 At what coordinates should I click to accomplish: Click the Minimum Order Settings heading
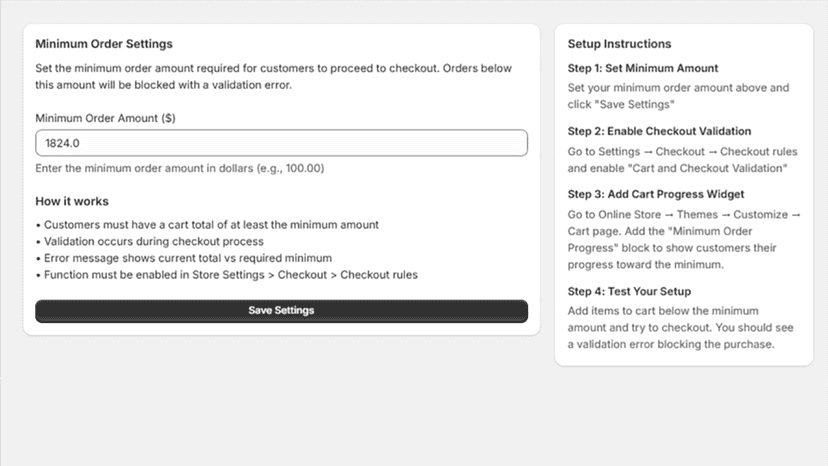coord(104,44)
